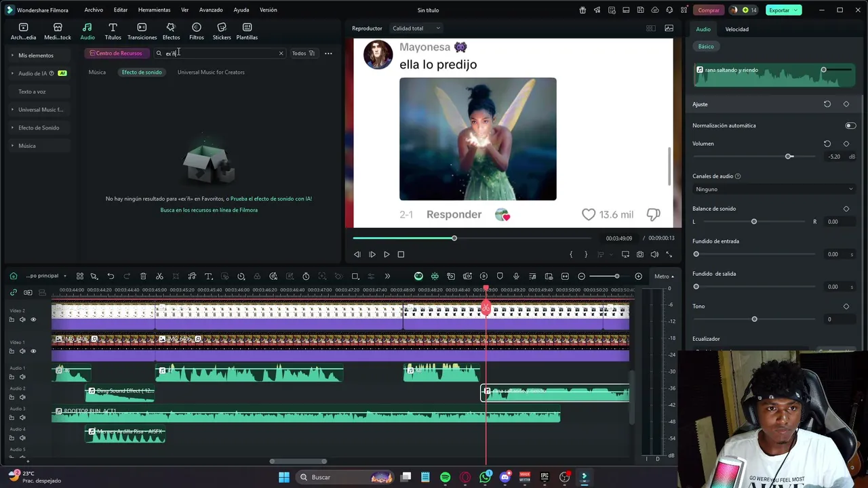The image size is (868, 488).
Task: Click the Básico button in Audio panel
Action: pos(706,46)
